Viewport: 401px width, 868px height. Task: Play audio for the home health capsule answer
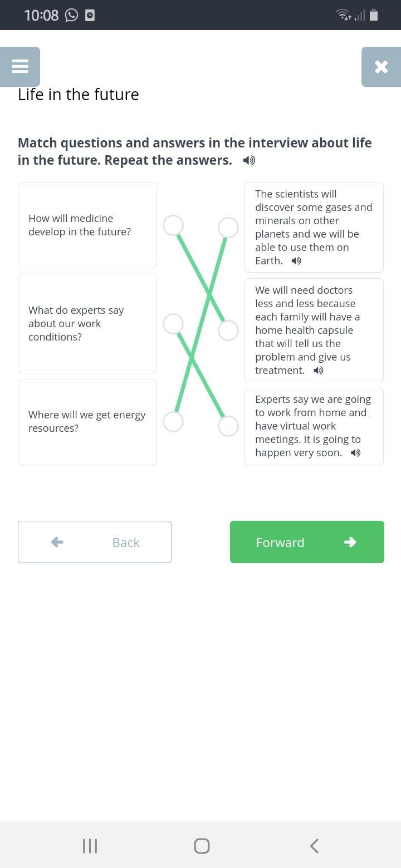319,371
